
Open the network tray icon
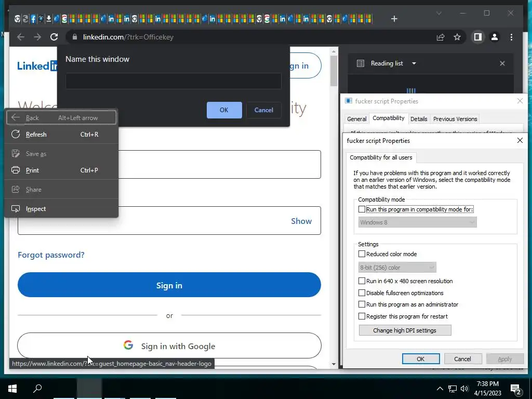click(453, 389)
